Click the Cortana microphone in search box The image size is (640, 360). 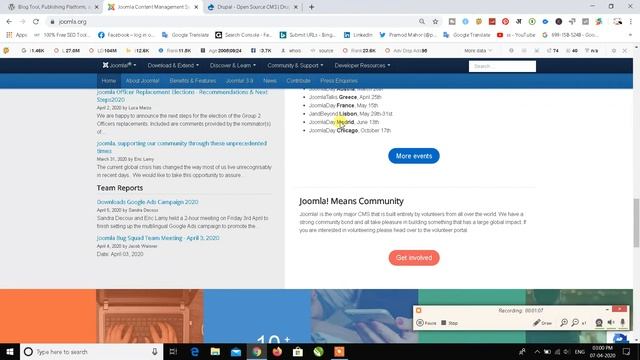[155, 351]
